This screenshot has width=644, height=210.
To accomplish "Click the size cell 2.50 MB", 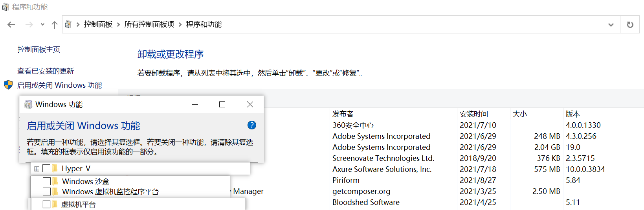I will click(546, 192).
